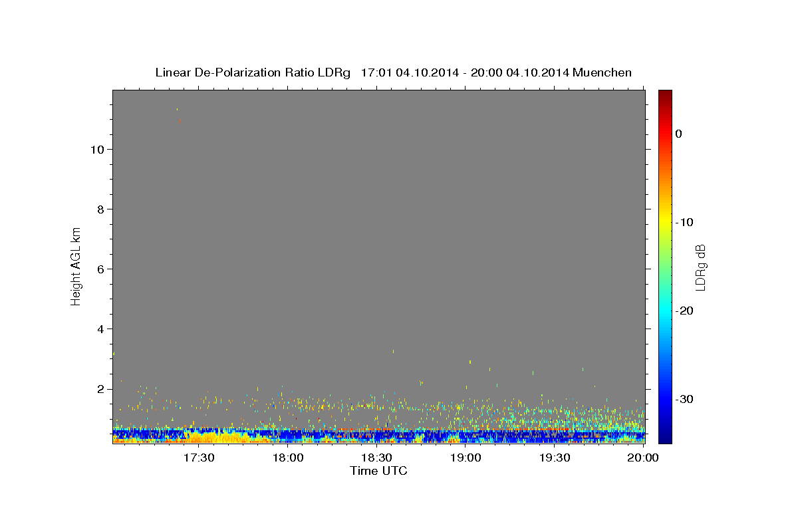Image resolution: width=798 pixels, height=532 pixels.
Task: Click the 17:30 time tick label
Action: (199, 458)
